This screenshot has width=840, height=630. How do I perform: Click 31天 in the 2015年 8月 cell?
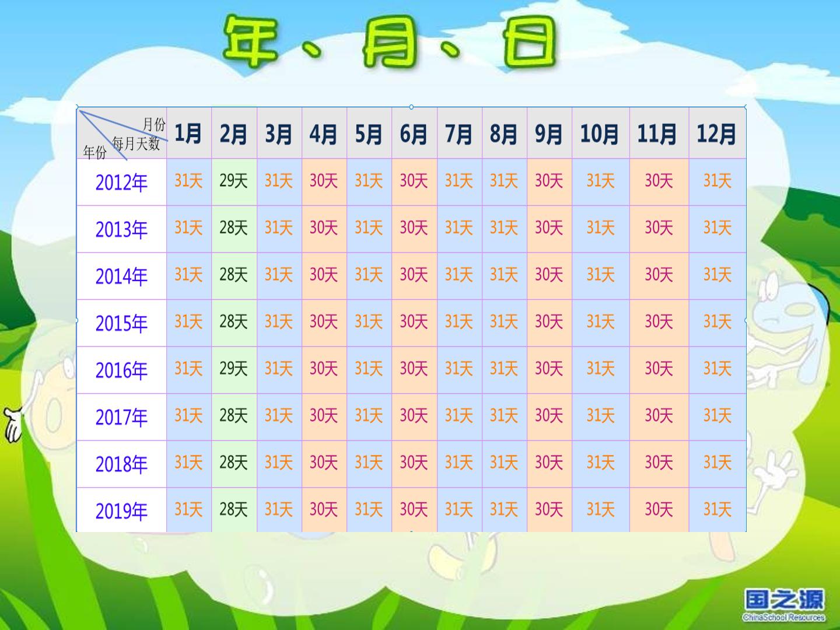tap(504, 321)
